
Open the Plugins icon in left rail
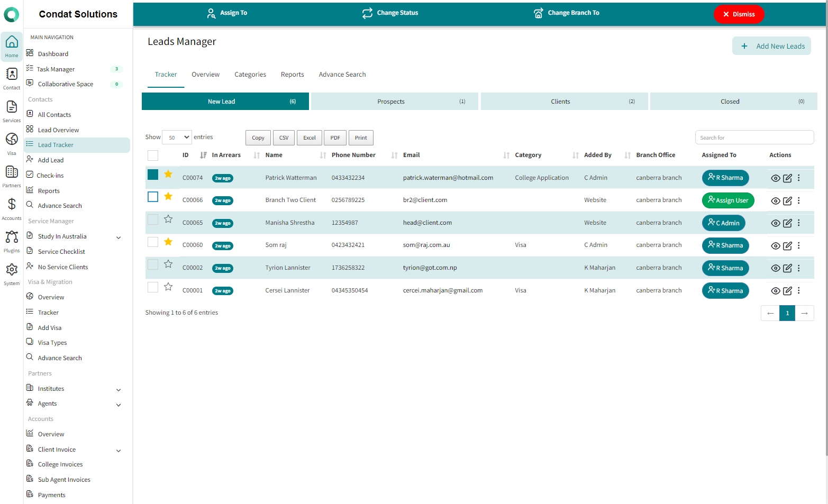pos(12,241)
